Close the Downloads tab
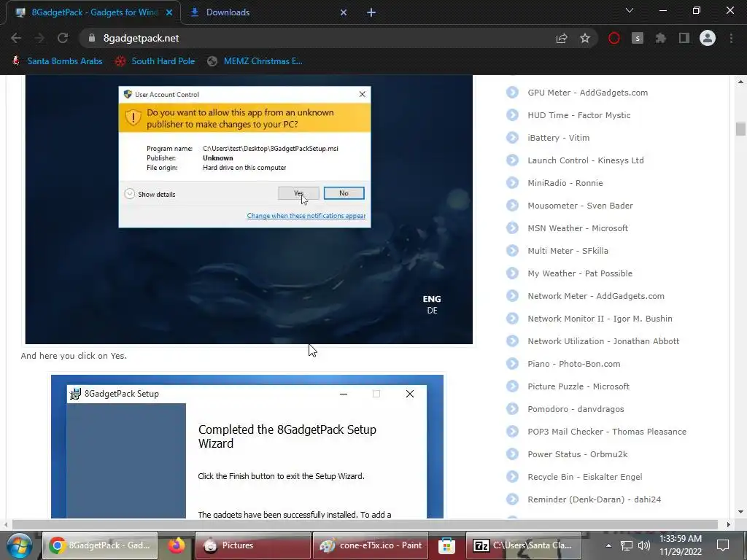Image resolution: width=747 pixels, height=560 pixels. pos(344,12)
